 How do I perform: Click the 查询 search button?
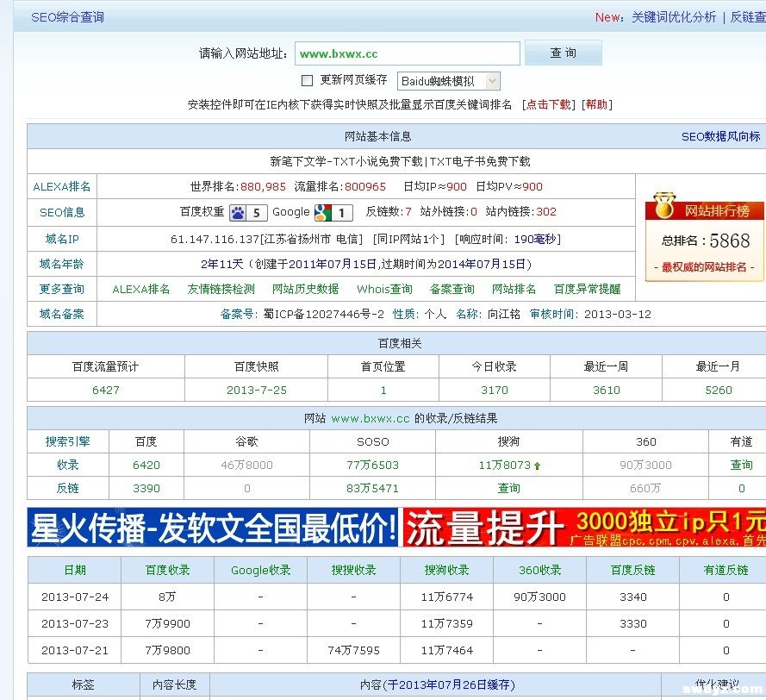pos(563,53)
